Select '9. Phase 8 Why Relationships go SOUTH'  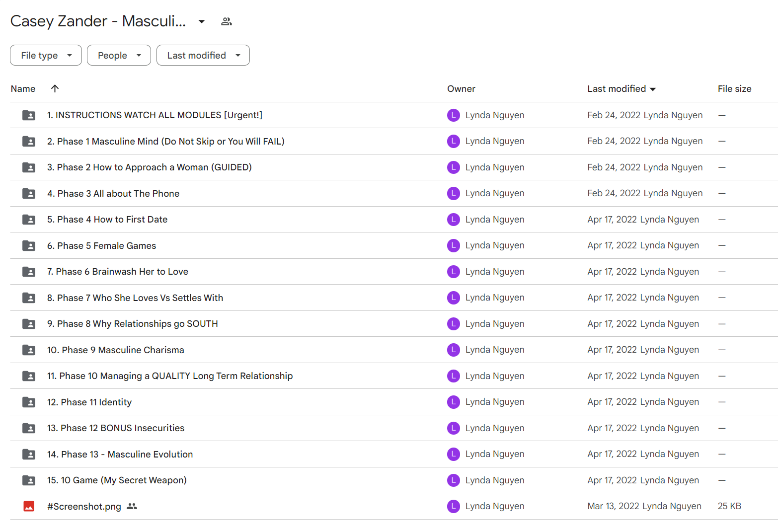pyautogui.click(x=133, y=324)
